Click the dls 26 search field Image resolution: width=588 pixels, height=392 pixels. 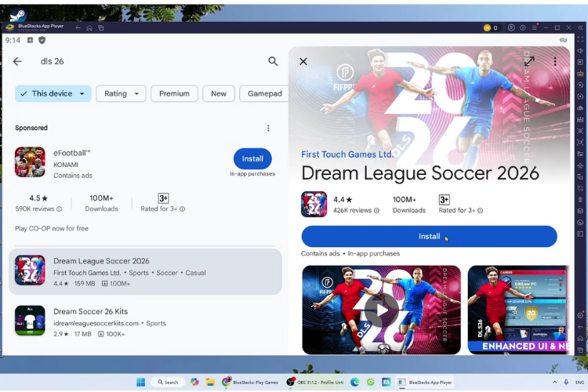(x=150, y=61)
